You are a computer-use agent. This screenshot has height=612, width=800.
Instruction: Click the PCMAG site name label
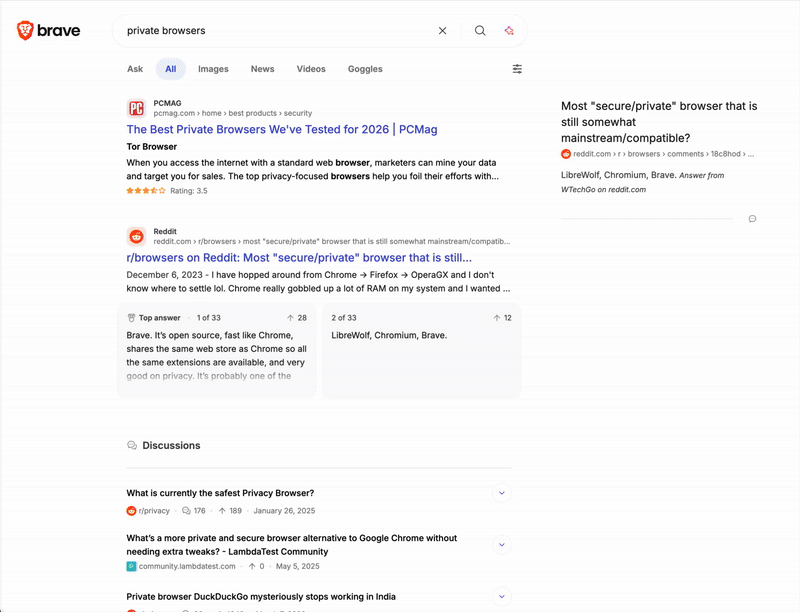click(x=167, y=103)
